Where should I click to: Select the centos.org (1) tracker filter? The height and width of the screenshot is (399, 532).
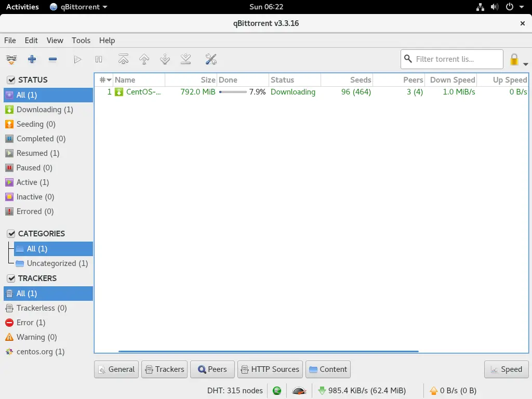[48, 352]
